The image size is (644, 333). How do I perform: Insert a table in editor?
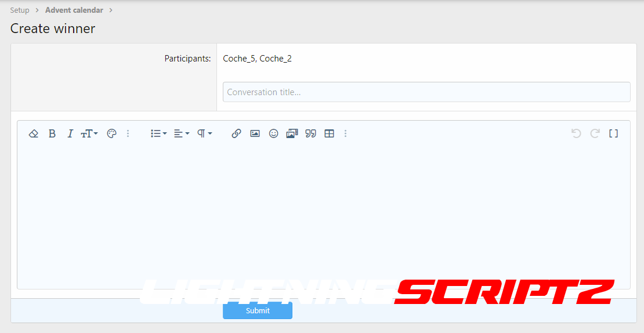click(329, 133)
